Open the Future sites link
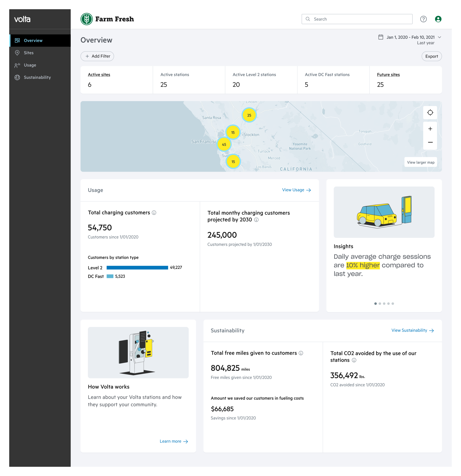 [388, 75]
